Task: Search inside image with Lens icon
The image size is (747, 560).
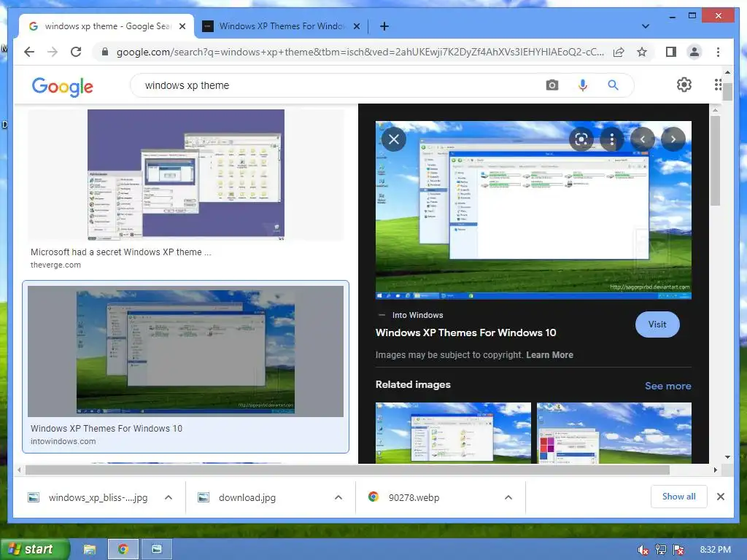Action: coord(581,139)
